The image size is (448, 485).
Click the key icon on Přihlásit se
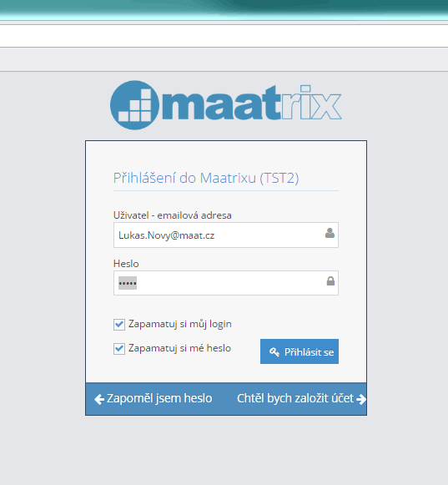pyautogui.click(x=274, y=351)
